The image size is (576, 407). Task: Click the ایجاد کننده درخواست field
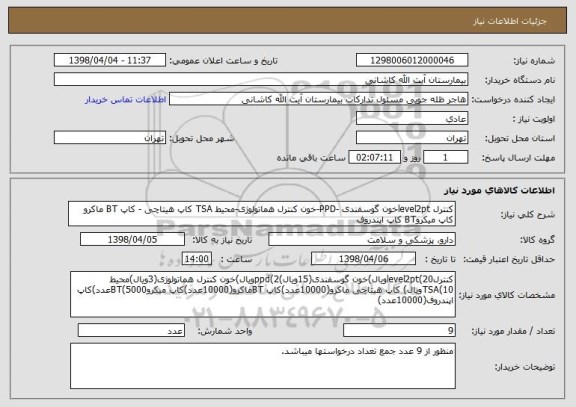(x=318, y=99)
